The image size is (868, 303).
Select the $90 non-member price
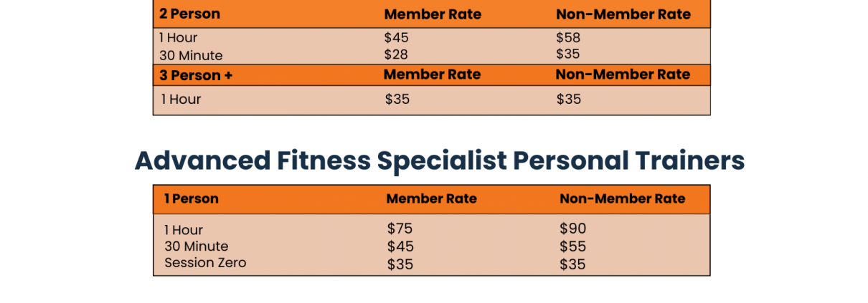572,229
